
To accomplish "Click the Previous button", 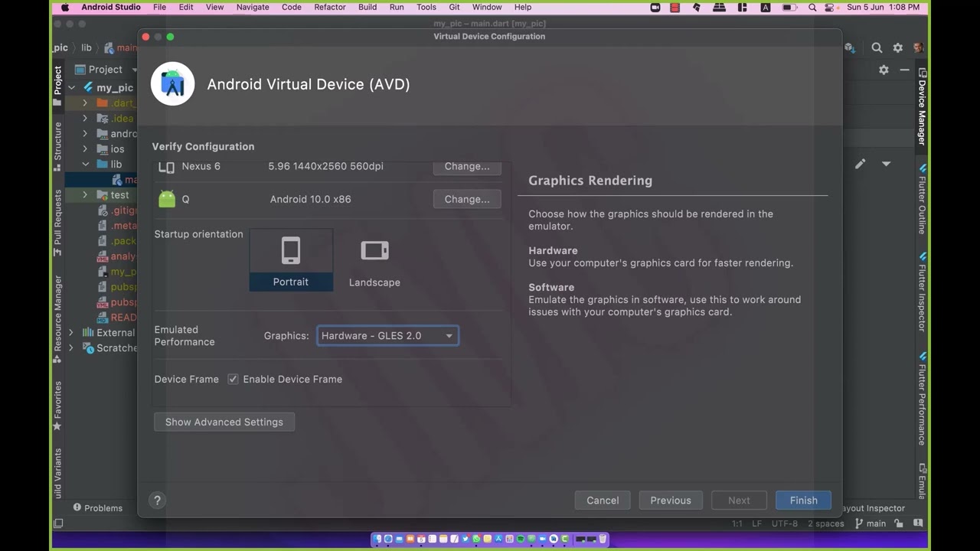I will pyautogui.click(x=671, y=500).
